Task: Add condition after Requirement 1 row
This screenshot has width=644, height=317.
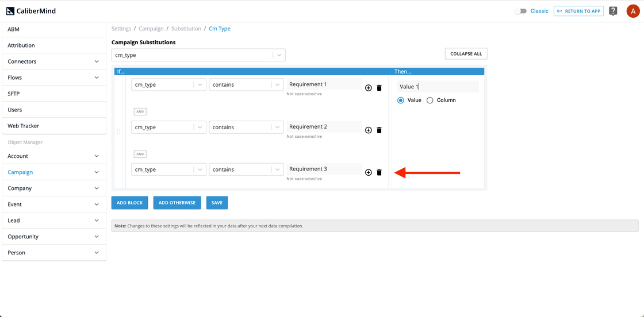Action: [369, 88]
